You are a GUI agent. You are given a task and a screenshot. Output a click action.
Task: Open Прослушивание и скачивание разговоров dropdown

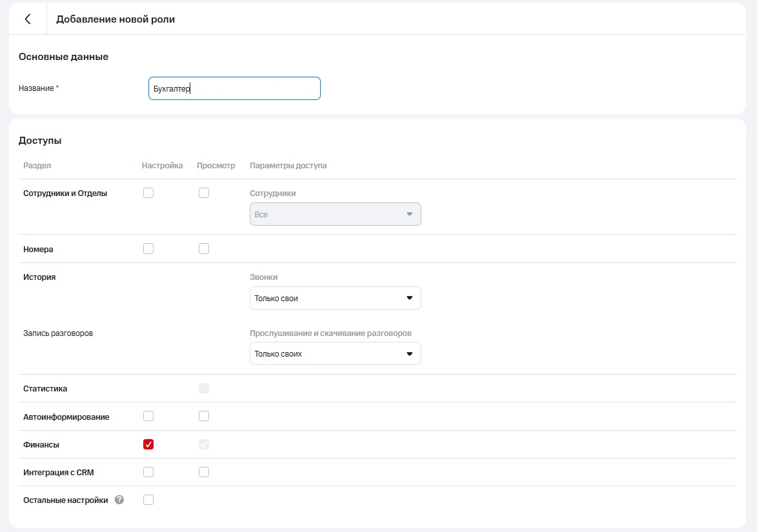pos(335,354)
